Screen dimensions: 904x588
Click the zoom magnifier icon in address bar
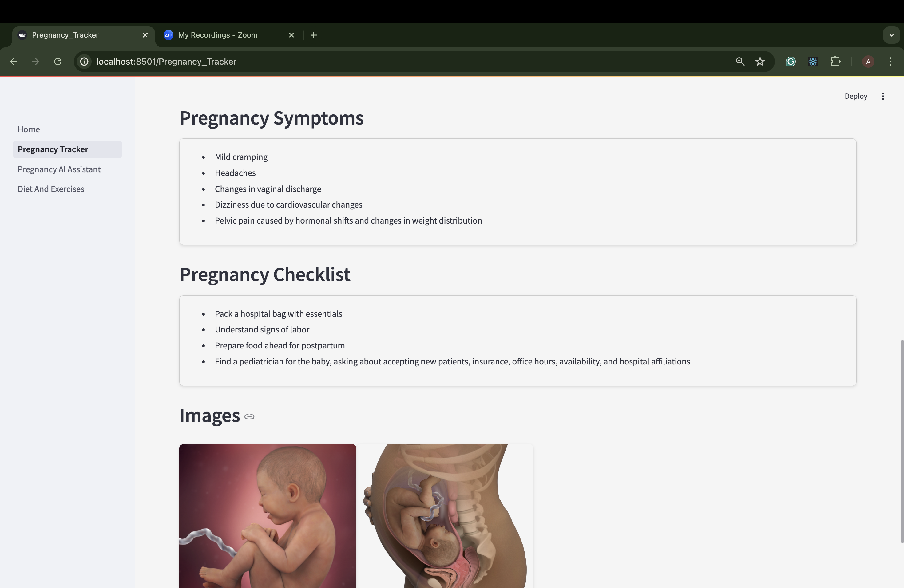[739, 62]
